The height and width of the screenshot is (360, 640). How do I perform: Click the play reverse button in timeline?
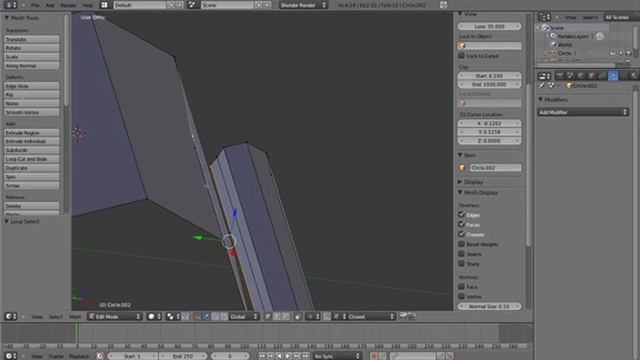point(280,356)
